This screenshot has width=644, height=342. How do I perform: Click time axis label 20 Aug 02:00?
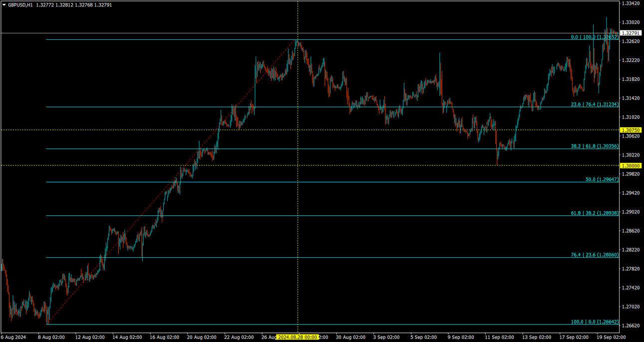[x=202, y=338]
